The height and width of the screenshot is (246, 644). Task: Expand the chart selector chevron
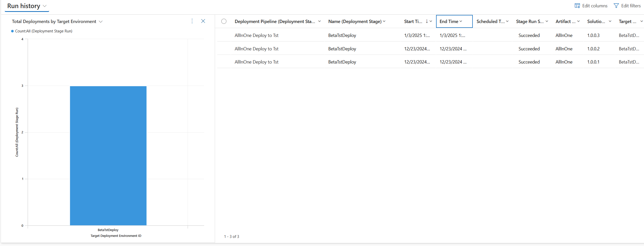[101, 22]
